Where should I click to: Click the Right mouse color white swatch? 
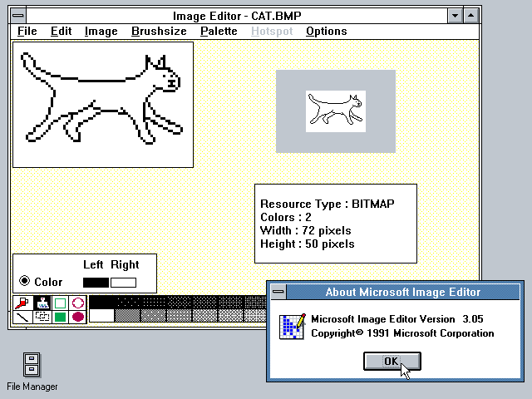pyautogui.click(x=124, y=283)
